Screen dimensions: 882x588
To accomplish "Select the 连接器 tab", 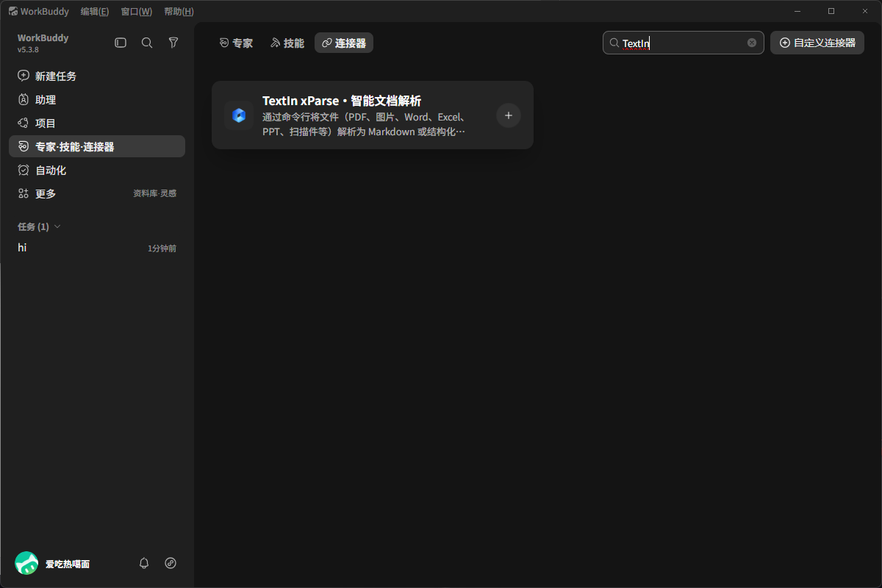I will 344,43.
